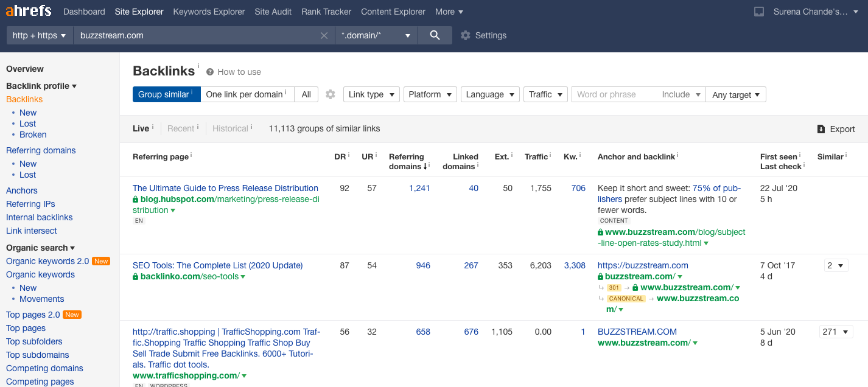
Task: Select the Group similar view
Action: (166, 94)
